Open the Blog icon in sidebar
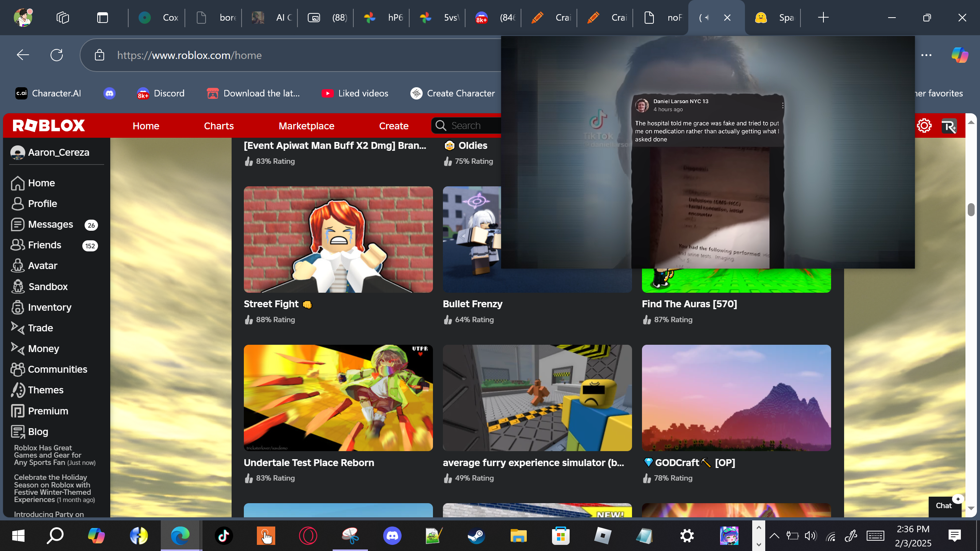Screen dimensions: 980x551 click(18, 432)
